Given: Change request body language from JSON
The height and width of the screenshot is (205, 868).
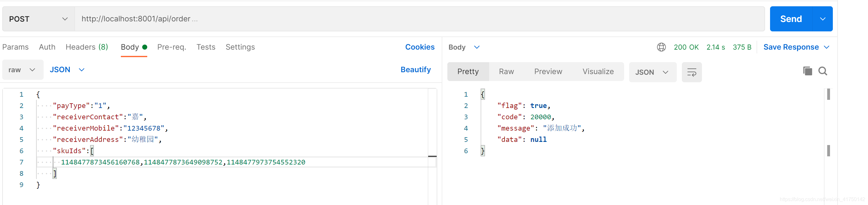Looking at the screenshot, I should pos(67,70).
